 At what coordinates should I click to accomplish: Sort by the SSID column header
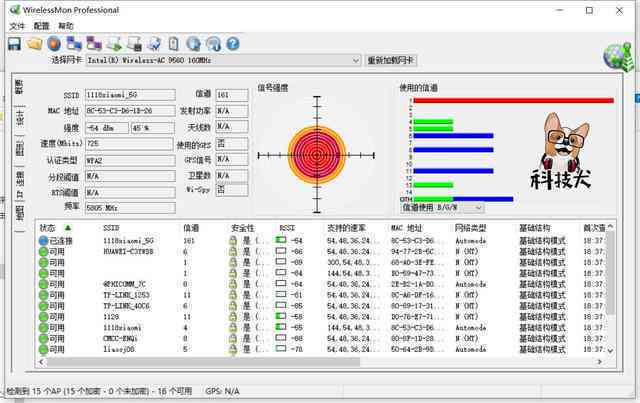point(111,228)
